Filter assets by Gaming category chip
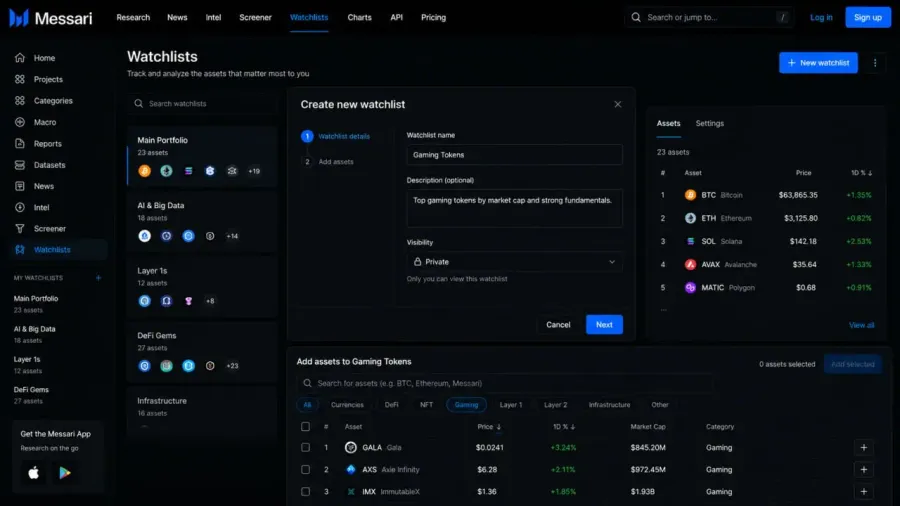Viewport: 900px width, 506px height. [466, 405]
